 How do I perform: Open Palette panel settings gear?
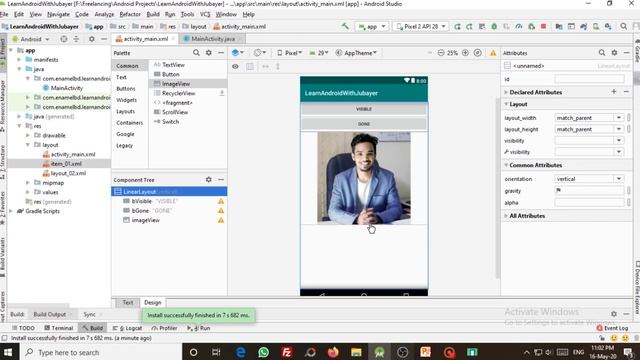[209, 53]
